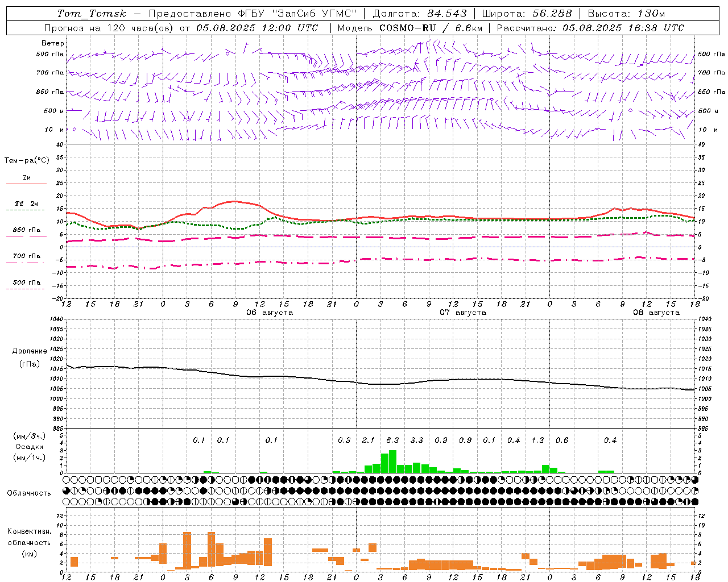Image resolution: width=728 pixels, height=582 pixels.
Task: Click the 1.3 precipitation total
Action: pyautogui.click(x=537, y=440)
